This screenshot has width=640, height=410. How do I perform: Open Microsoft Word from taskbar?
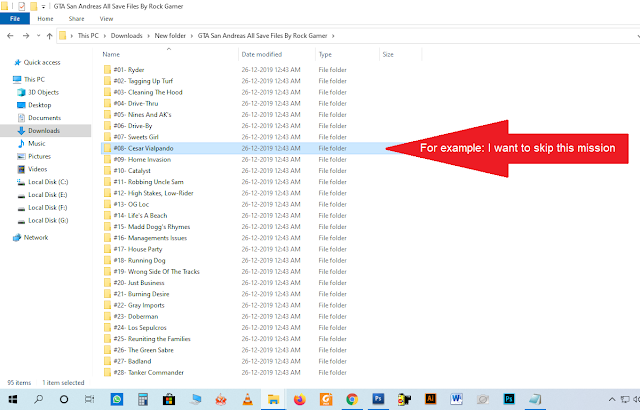[456, 399]
